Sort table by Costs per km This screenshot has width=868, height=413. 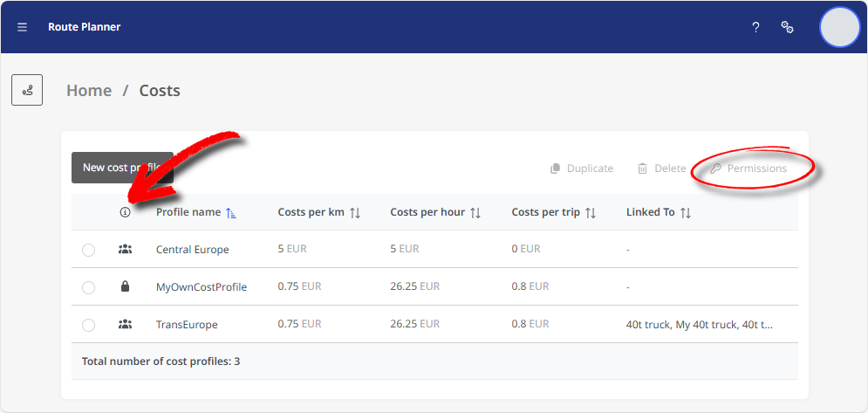tap(355, 212)
